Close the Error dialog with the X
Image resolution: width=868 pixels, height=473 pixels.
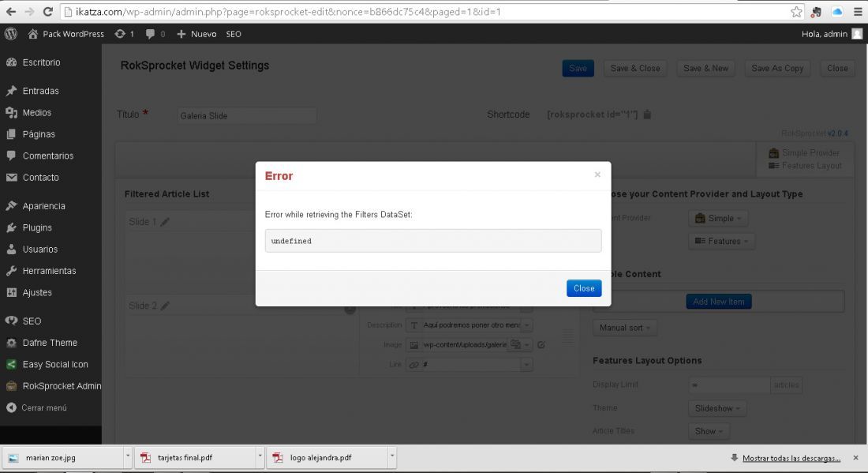597,175
